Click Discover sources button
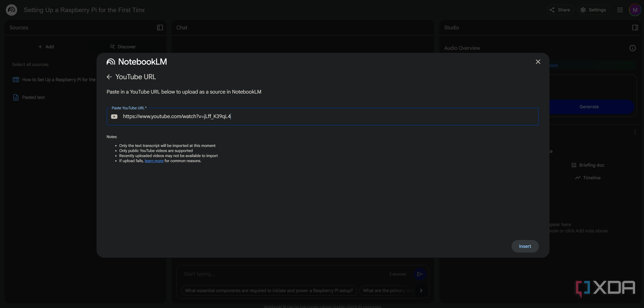Viewport: 644px width, 308px height. (x=123, y=47)
